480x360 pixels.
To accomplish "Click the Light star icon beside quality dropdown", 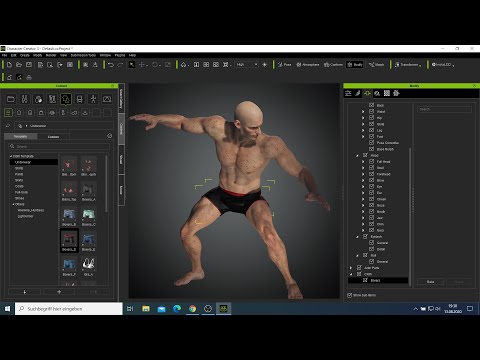I will pos(265,65).
